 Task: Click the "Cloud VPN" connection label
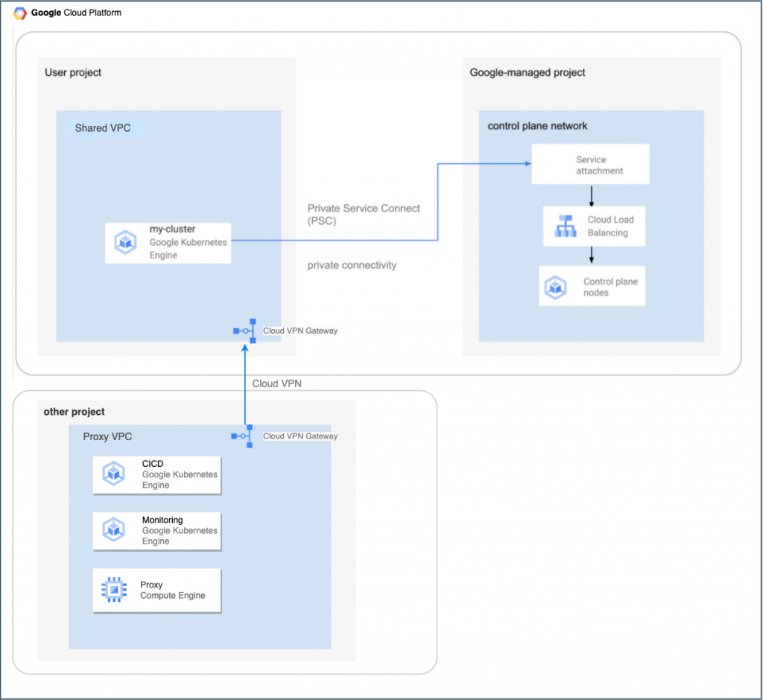(x=277, y=384)
